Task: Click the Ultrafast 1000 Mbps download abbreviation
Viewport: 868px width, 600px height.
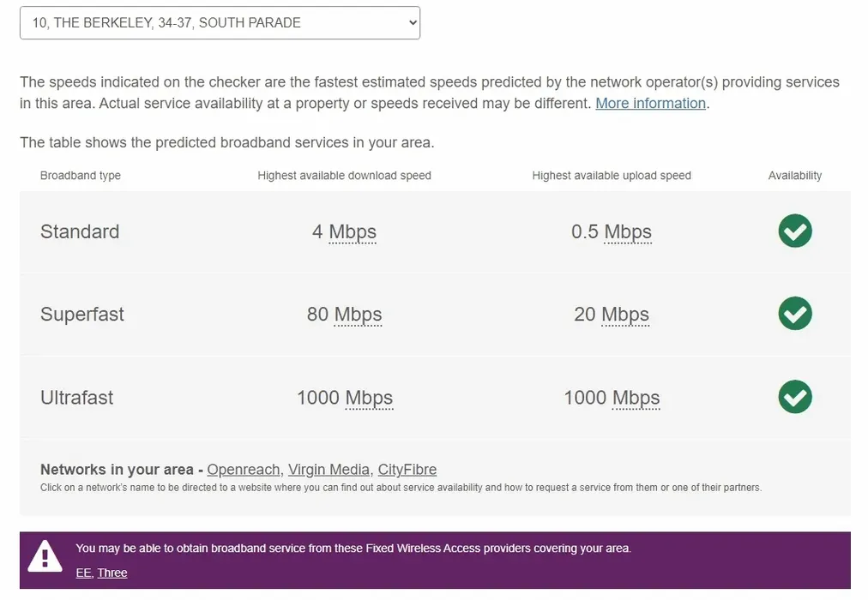Action: (369, 398)
